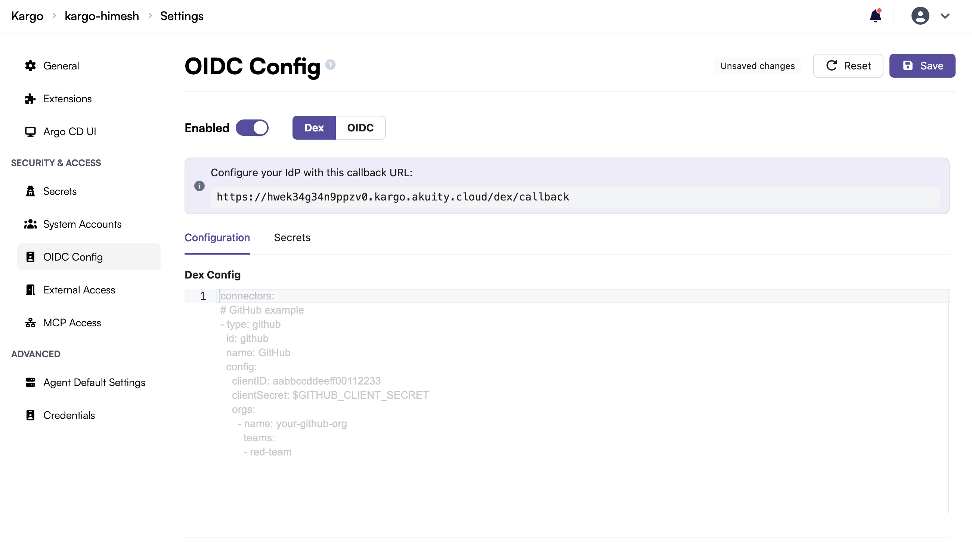Click the General gear icon

[30, 66]
